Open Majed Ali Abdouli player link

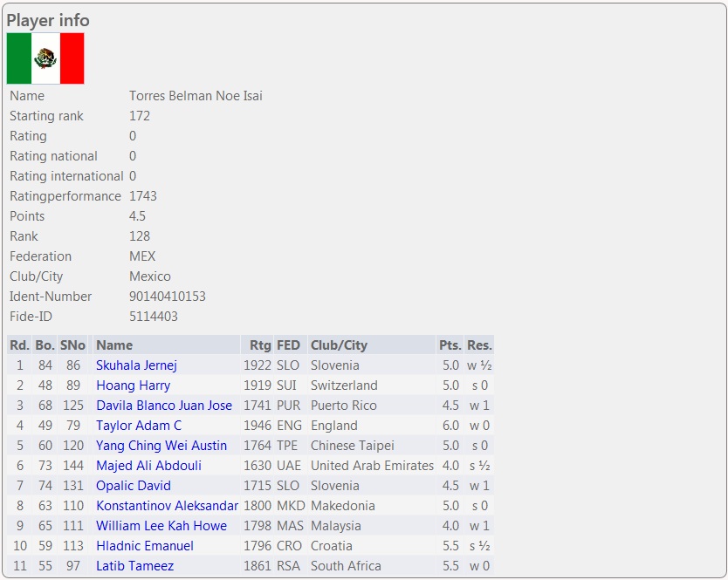pos(148,466)
